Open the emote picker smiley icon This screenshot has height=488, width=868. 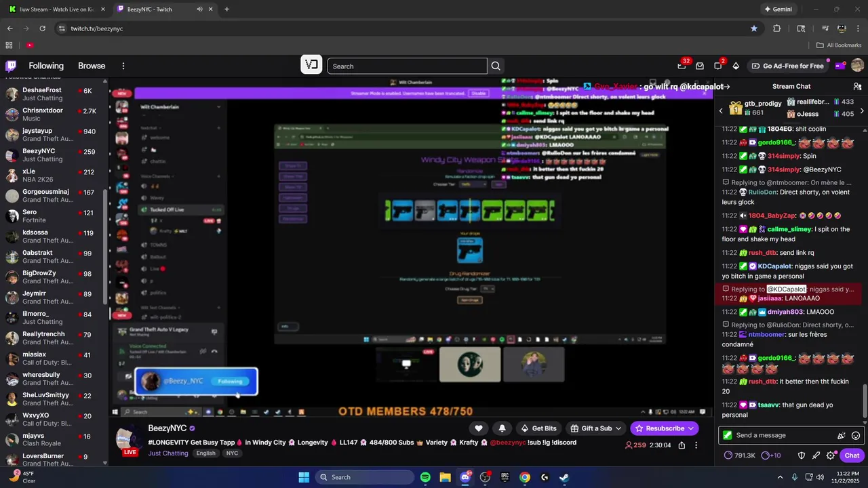pyautogui.click(x=856, y=435)
